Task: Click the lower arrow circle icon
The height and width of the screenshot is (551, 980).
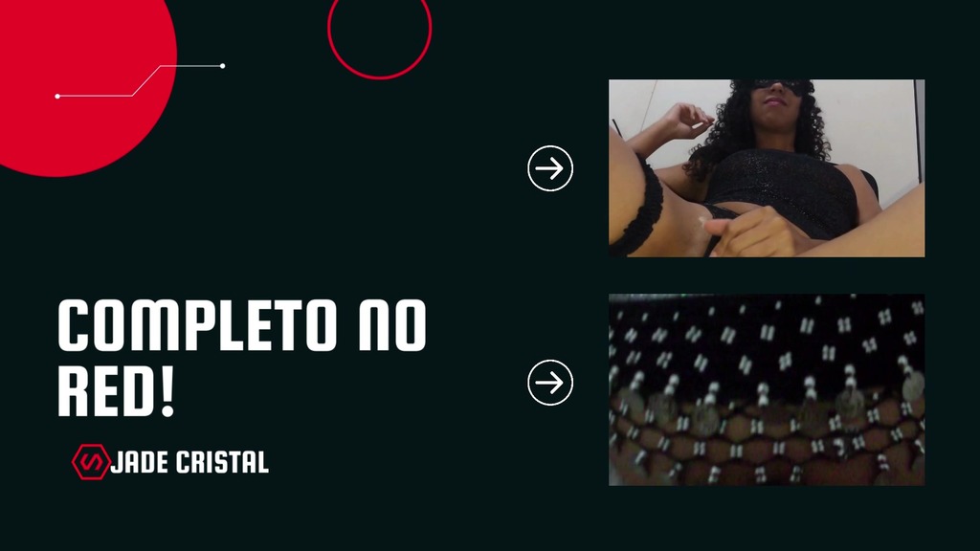Action: (550, 383)
